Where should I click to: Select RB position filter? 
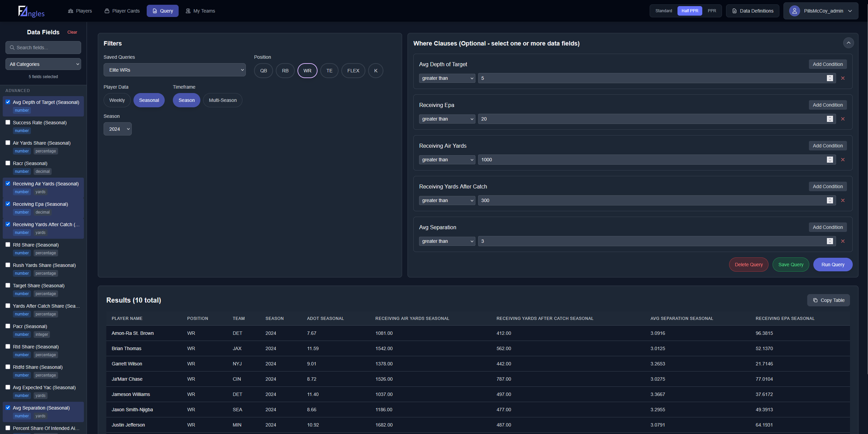(285, 71)
